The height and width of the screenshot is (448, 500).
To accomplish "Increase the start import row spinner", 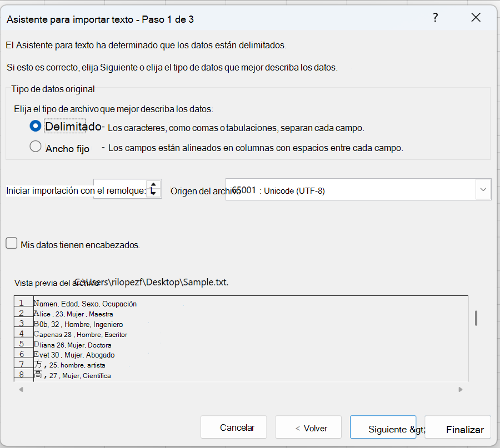I will pyautogui.click(x=153, y=185).
